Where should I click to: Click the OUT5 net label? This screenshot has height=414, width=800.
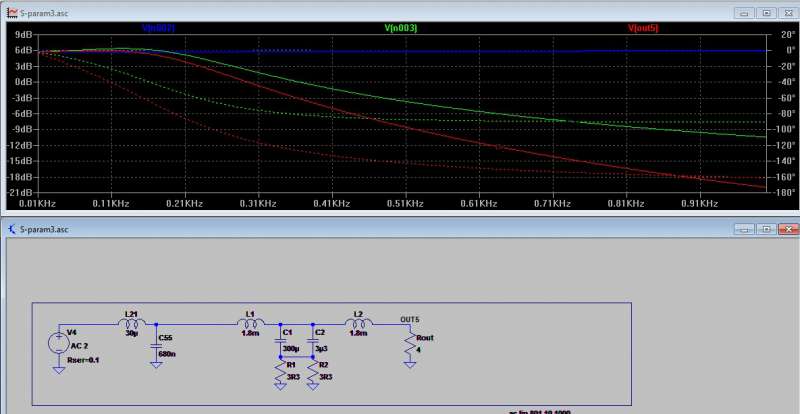410,320
